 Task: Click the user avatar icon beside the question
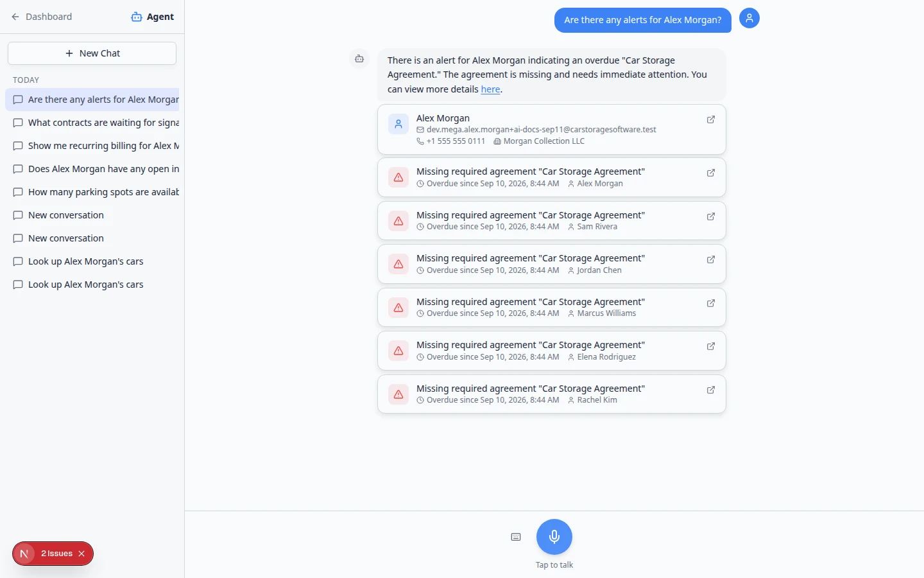point(749,18)
